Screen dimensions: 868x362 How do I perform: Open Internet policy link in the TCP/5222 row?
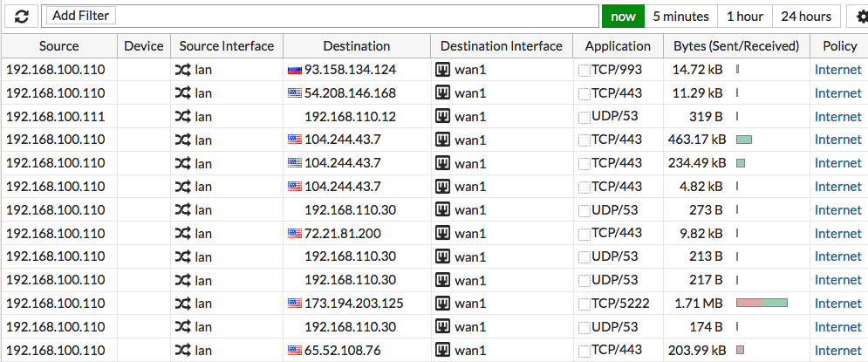pyautogui.click(x=838, y=304)
